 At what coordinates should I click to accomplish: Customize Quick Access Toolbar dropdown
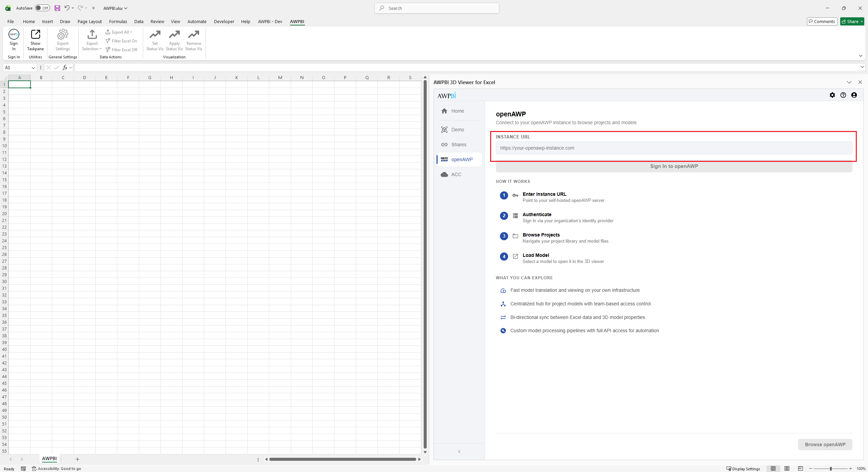point(93,8)
